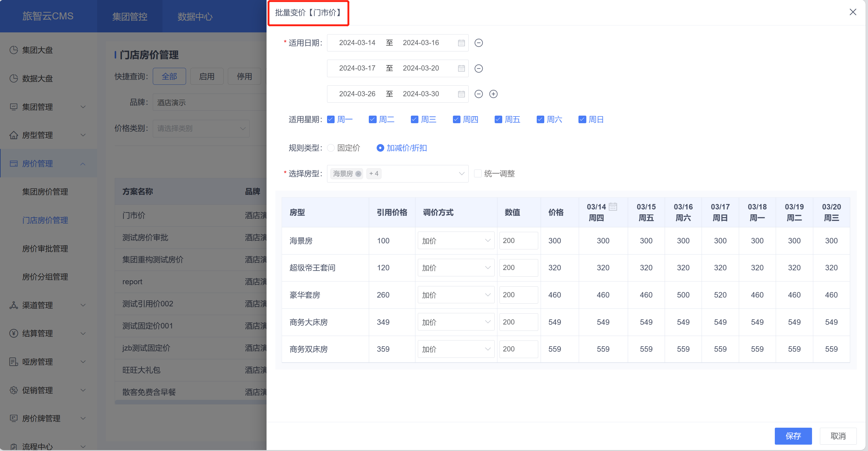Uncheck the 周六 weekday checkbox
This screenshot has width=868, height=451.
pyautogui.click(x=540, y=119)
